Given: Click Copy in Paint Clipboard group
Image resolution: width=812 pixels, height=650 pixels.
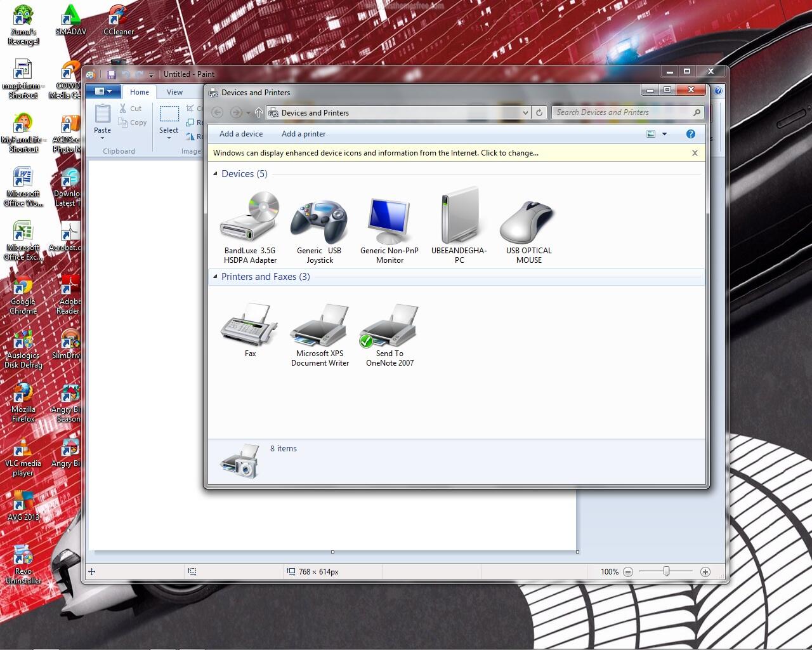Looking at the screenshot, I should 133,123.
